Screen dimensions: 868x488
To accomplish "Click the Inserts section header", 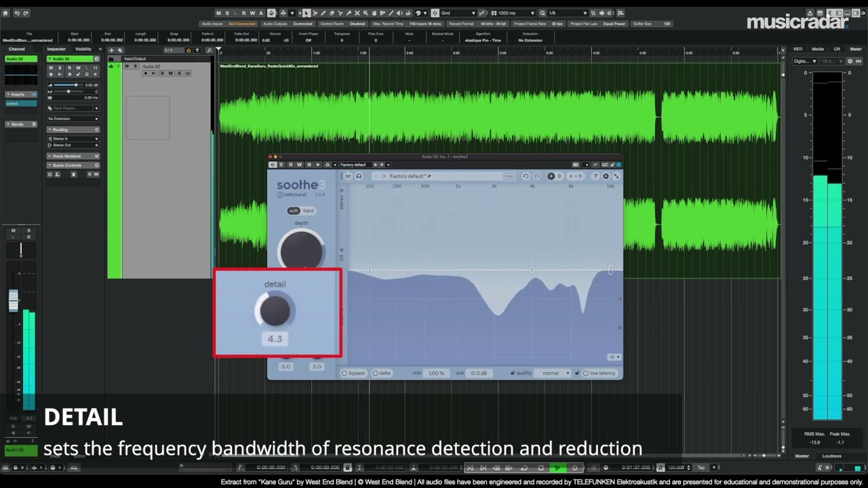I will [x=21, y=94].
